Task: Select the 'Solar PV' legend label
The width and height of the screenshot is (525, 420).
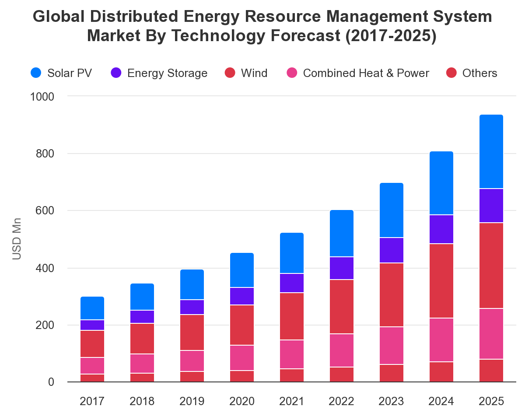Action: [x=70, y=73]
